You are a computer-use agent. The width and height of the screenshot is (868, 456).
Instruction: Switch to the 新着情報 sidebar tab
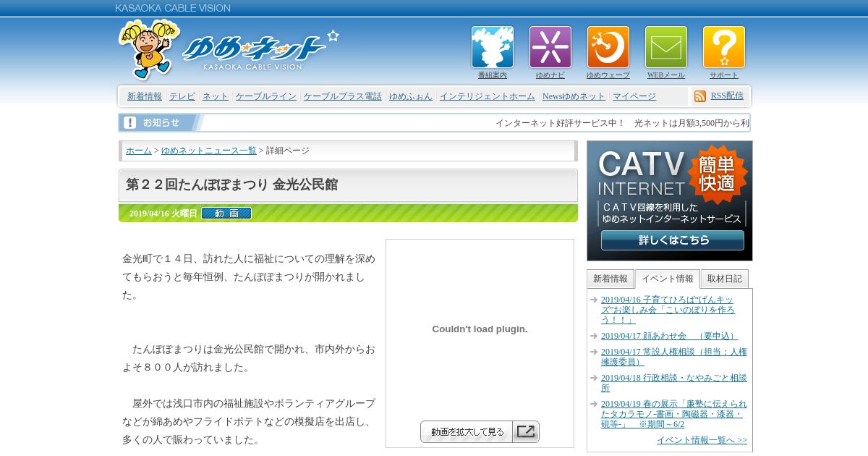tap(610, 279)
